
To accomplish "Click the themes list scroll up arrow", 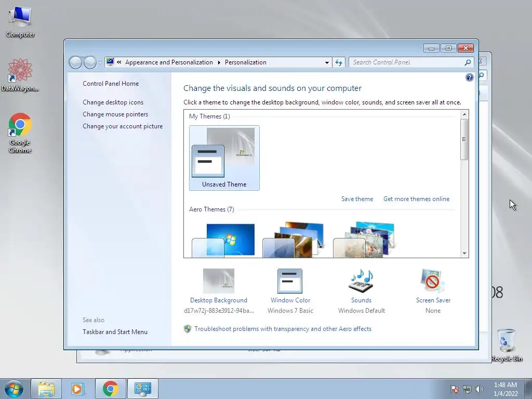I will (464, 114).
